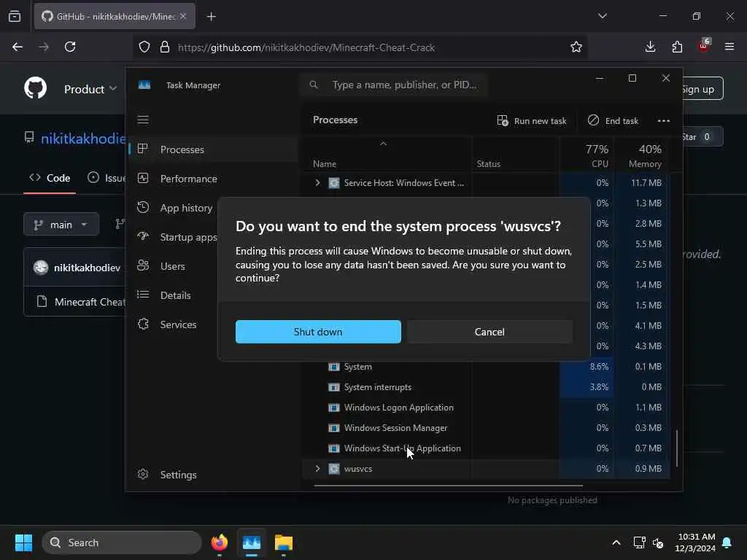Image resolution: width=747 pixels, height=560 pixels.
Task: Click the Firefox forward arrow
Action: point(44,47)
